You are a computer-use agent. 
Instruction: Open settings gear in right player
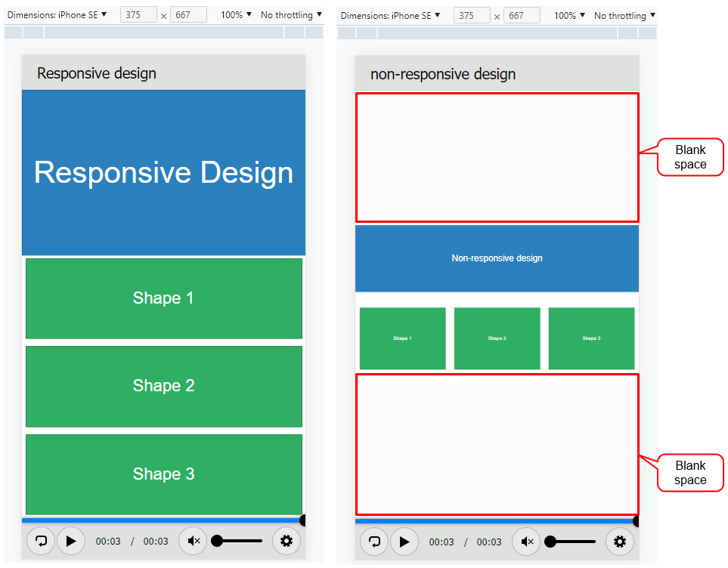click(620, 542)
